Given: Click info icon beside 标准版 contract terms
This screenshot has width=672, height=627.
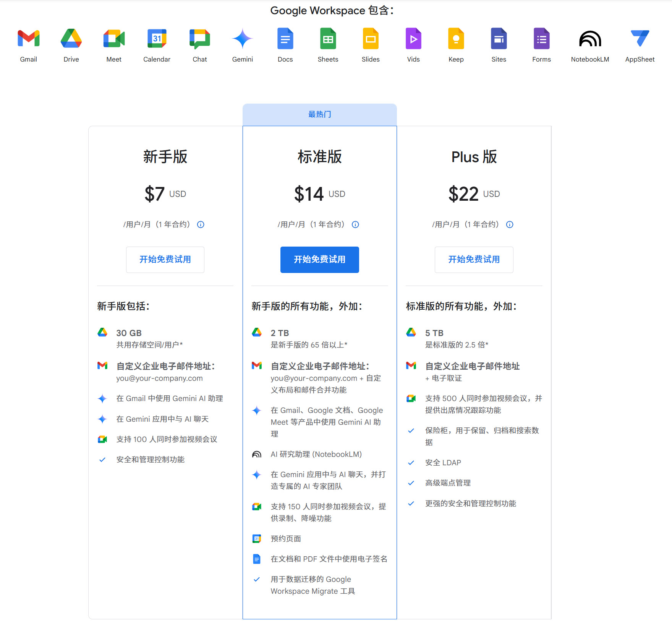Looking at the screenshot, I should 355,224.
